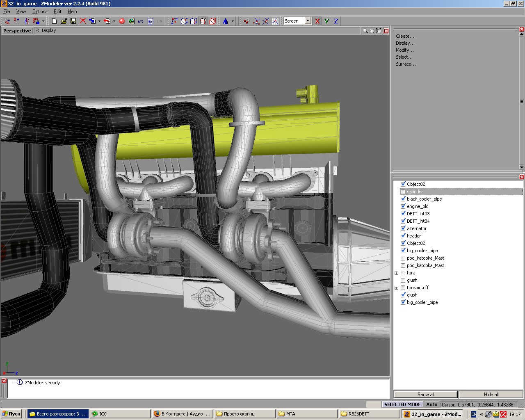Save the scene with floppy disk icon
The height and width of the screenshot is (420, 525).
pyautogui.click(x=73, y=21)
